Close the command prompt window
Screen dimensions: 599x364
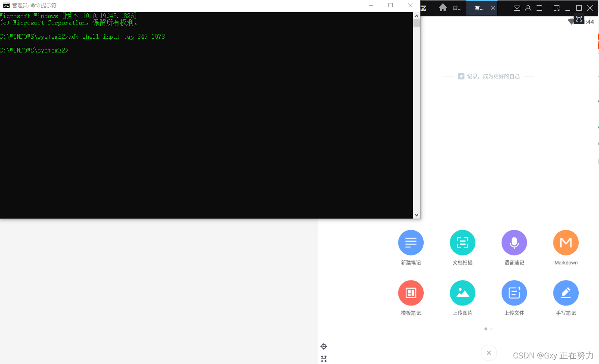point(410,6)
